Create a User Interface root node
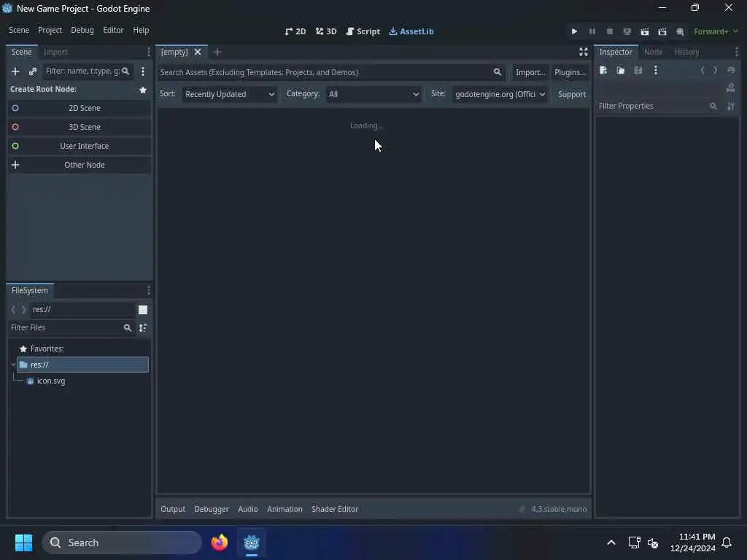The image size is (747, 560). (x=79, y=146)
